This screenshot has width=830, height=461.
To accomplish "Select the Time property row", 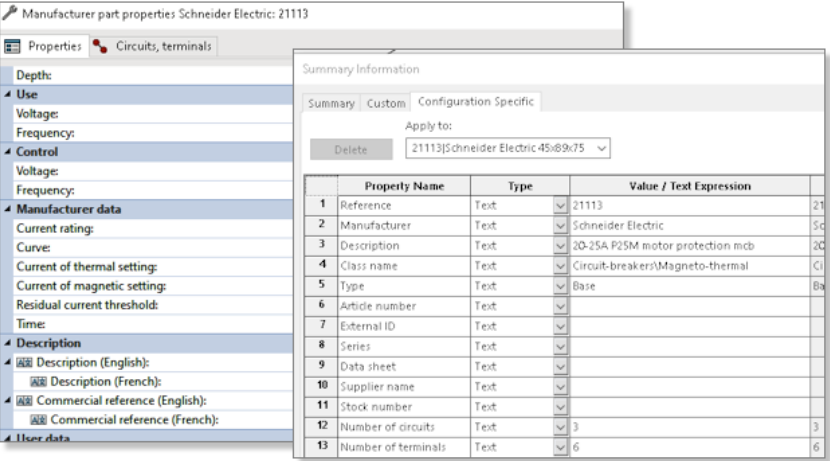I will [153, 324].
